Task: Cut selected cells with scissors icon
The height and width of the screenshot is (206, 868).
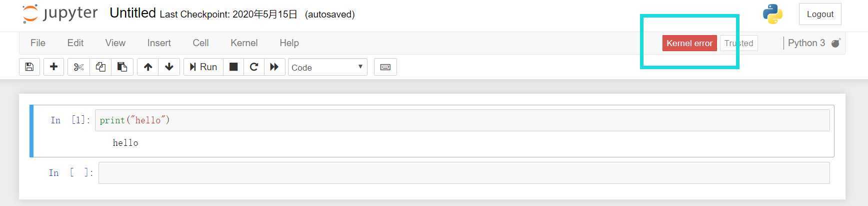Action: (x=78, y=67)
